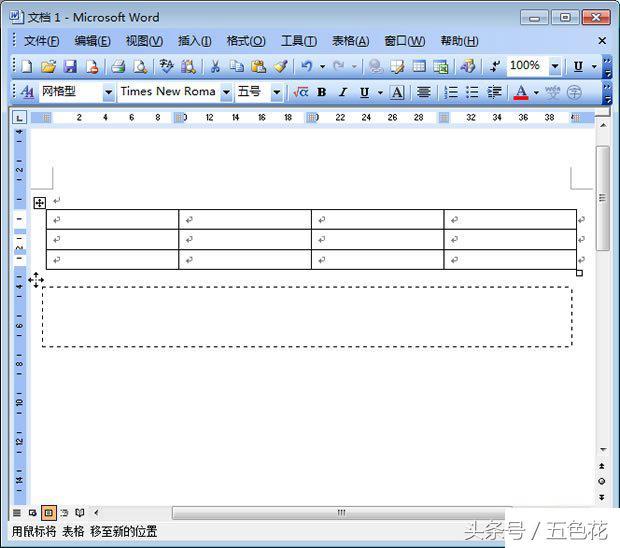This screenshot has height=548, width=620.
Task: Toggle Italic formatting
Action: pos(342,92)
